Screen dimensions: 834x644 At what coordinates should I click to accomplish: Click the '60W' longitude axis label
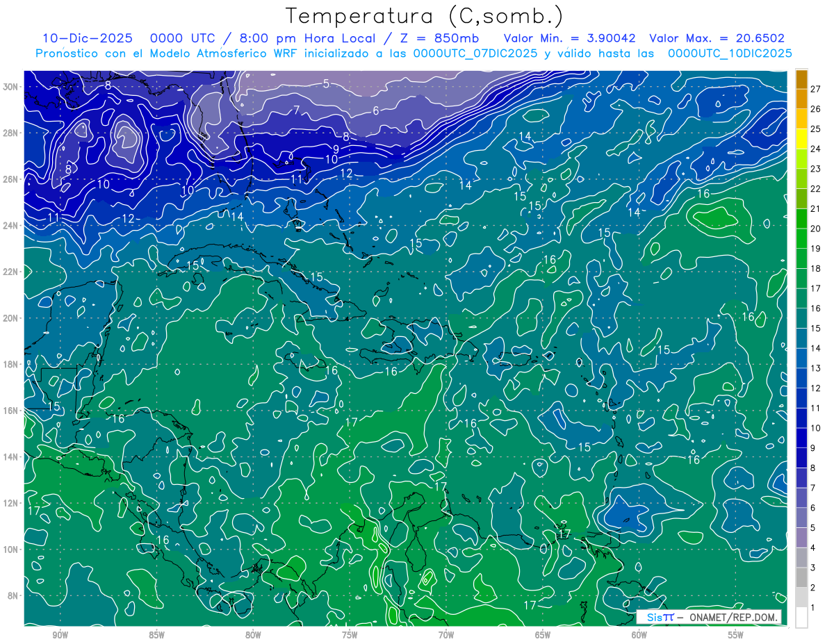(639, 635)
